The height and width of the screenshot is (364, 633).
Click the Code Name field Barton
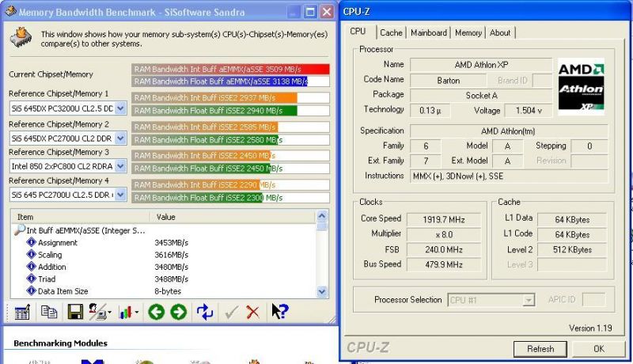[448, 81]
